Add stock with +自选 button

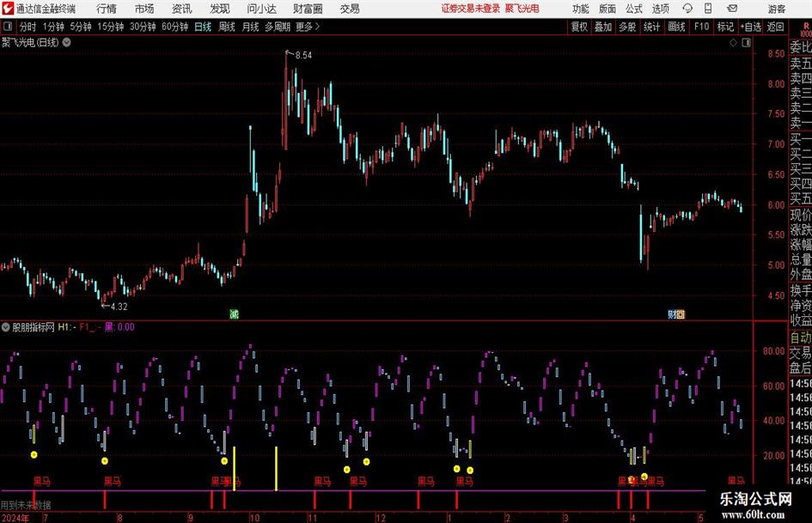pos(751,27)
